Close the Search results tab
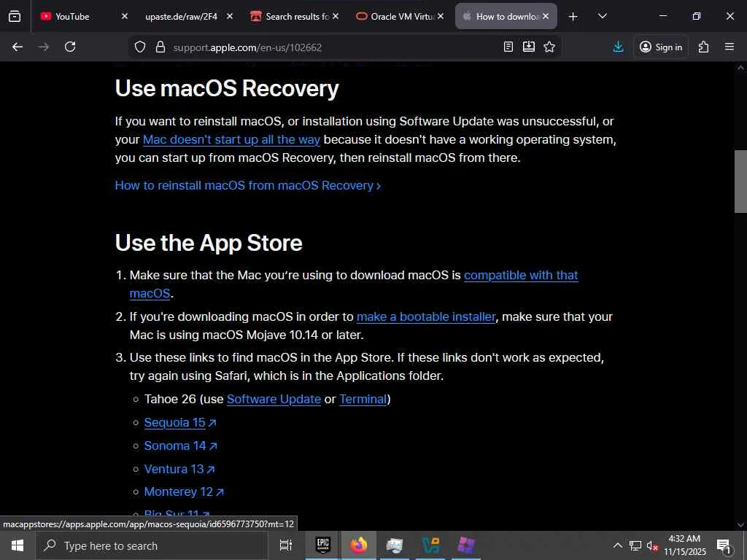 (x=336, y=16)
